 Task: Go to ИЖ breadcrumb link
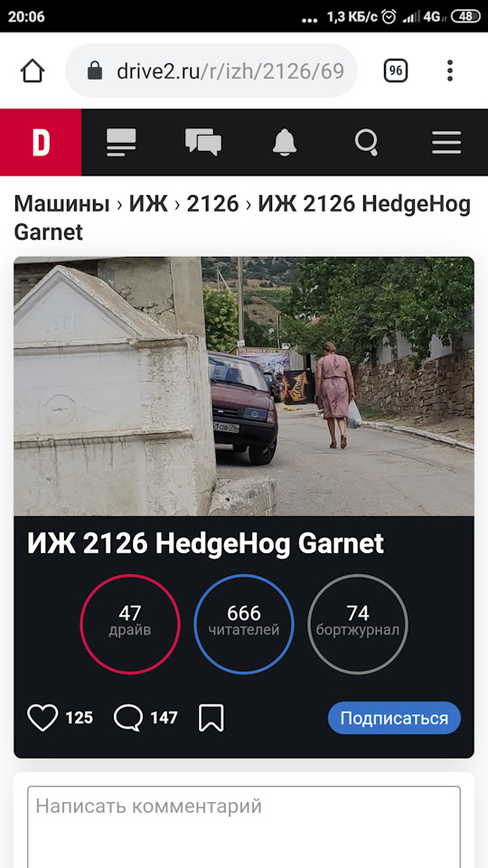[x=148, y=204]
